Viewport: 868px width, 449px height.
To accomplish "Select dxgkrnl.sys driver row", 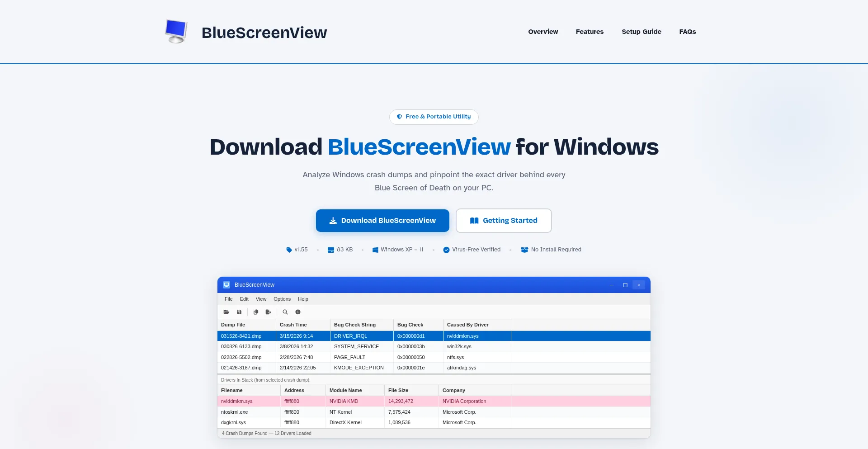I will [x=434, y=422].
